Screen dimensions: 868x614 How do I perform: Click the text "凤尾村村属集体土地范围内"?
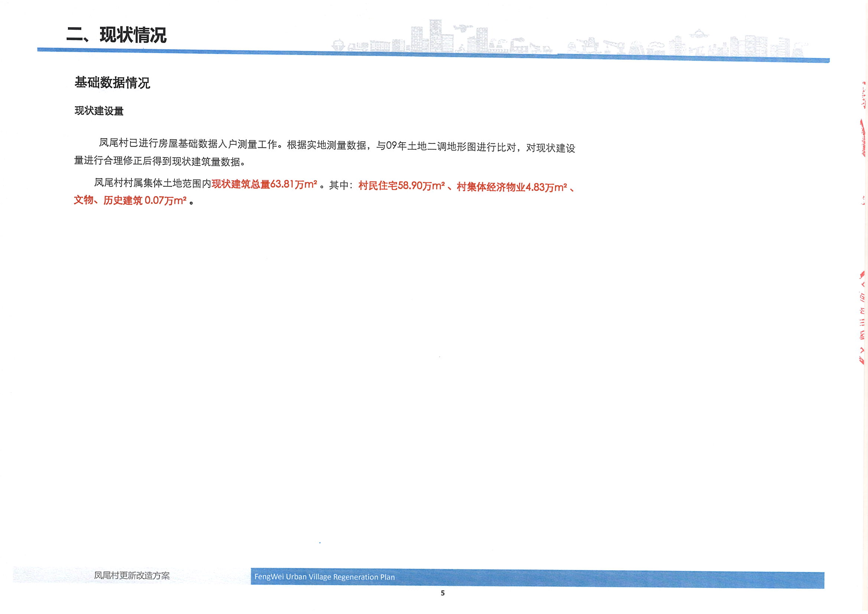153,183
